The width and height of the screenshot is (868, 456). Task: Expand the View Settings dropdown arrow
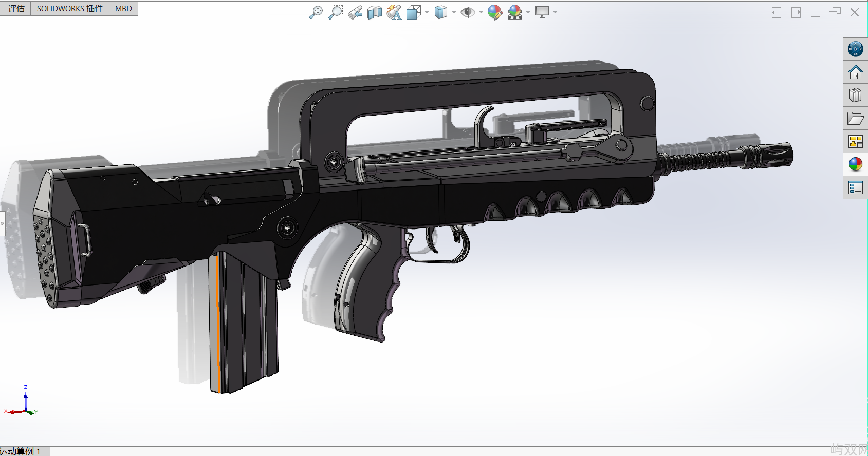click(x=555, y=12)
